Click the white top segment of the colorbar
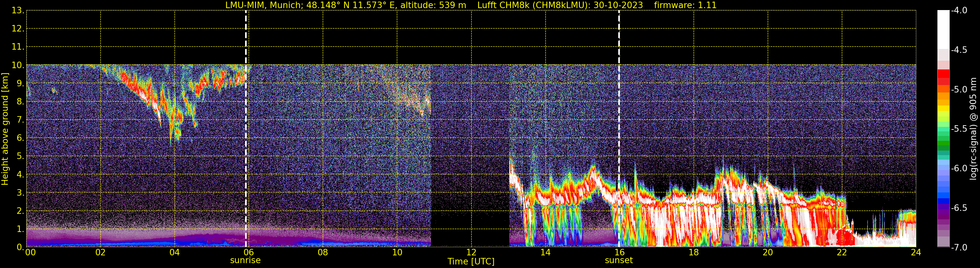 pyautogui.click(x=943, y=30)
